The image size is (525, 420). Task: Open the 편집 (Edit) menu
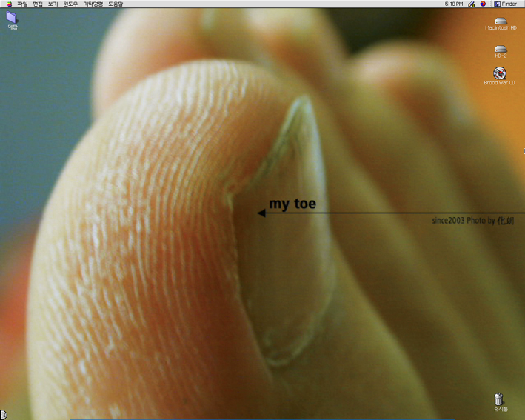click(x=38, y=4)
